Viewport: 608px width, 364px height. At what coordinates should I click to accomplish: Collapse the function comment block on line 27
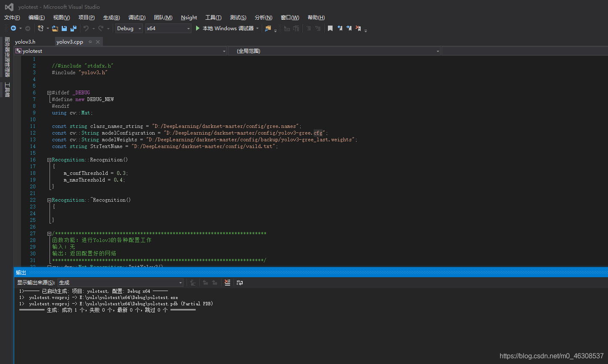(49, 234)
